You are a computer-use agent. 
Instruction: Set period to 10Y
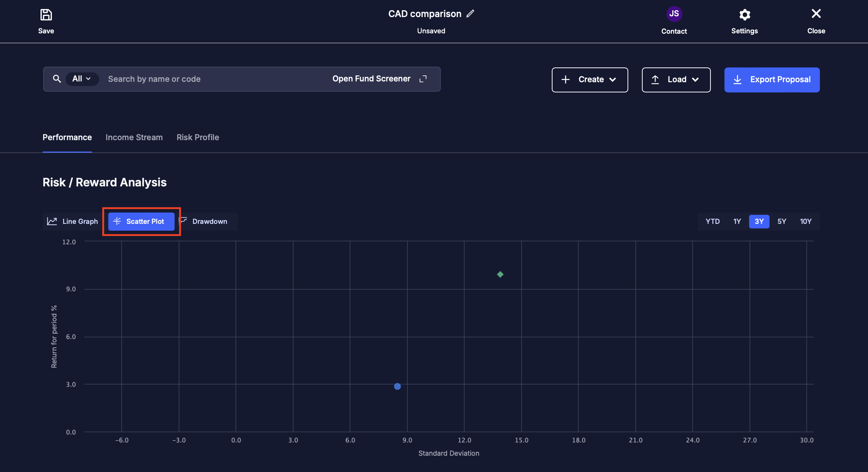point(806,221)
